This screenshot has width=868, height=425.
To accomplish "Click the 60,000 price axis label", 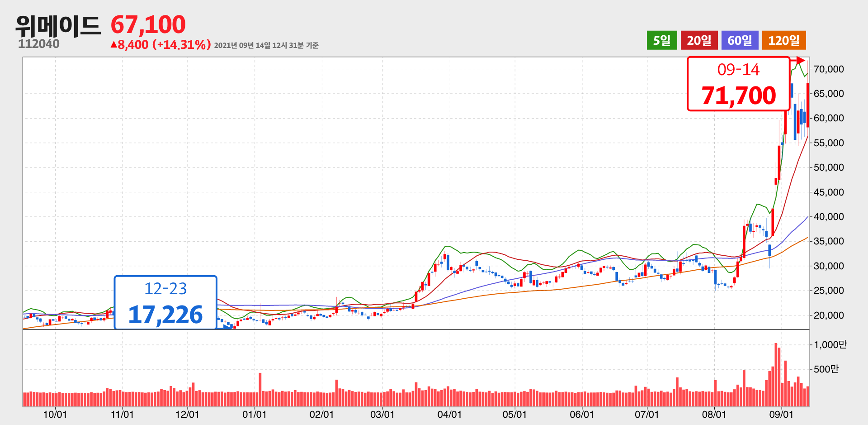I will (x=829, y=118).
